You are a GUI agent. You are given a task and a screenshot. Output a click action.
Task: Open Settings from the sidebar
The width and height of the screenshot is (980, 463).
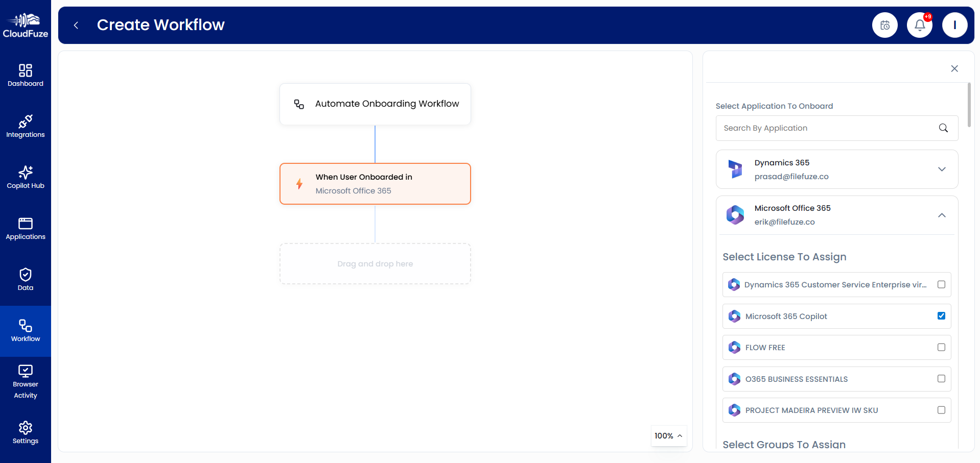coord(25,432)
